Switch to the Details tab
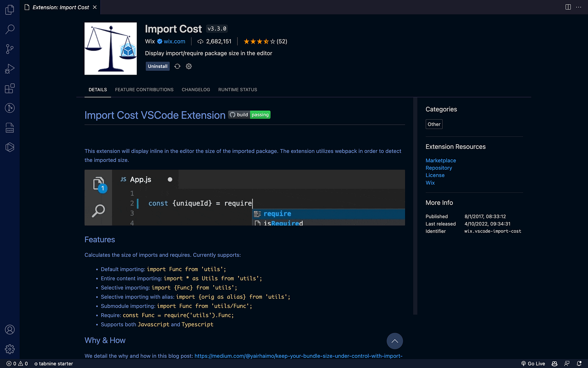 click(x=98, y=90)
